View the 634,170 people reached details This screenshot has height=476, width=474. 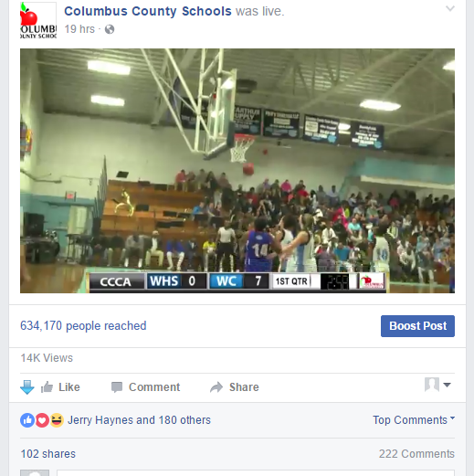pyautogui.click(x=83, y=326)
